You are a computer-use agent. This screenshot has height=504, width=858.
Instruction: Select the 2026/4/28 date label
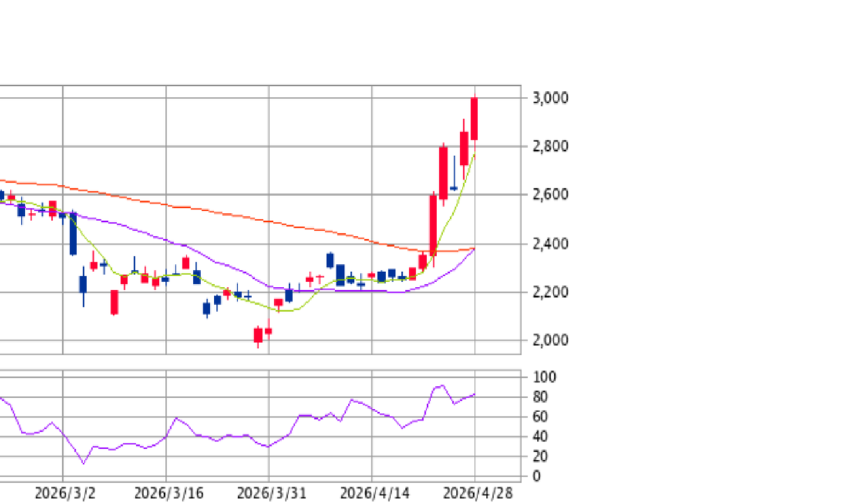click(x=477, y=494)
